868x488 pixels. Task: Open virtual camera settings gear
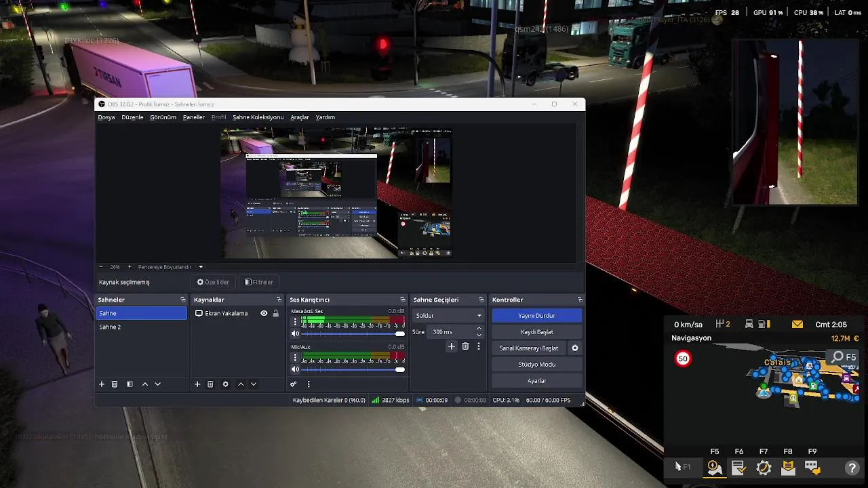[x=575, y=348]
